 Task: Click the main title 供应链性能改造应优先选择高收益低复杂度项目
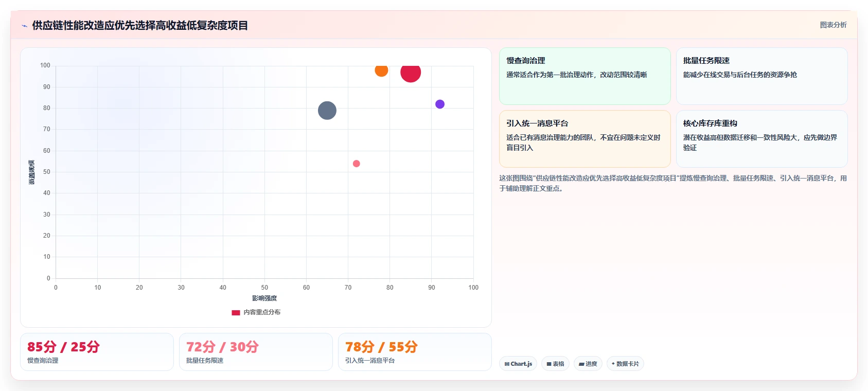tap(140, 25)
